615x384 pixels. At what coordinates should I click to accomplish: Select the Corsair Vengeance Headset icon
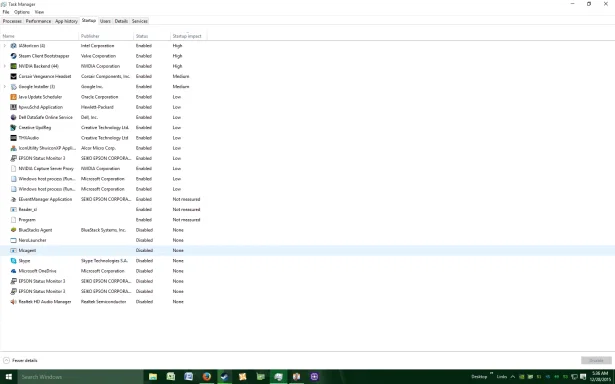13,76
